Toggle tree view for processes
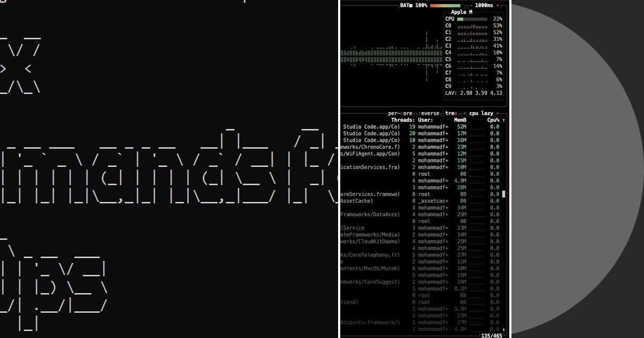 pos(450,113)
